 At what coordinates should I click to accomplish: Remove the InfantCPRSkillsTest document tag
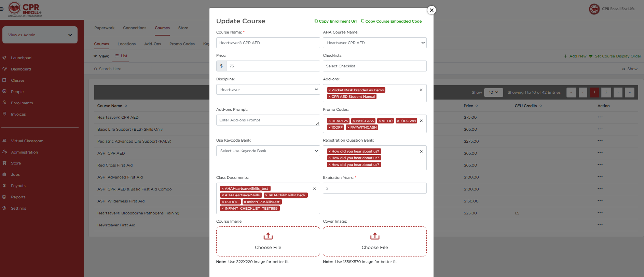point(245,202)
